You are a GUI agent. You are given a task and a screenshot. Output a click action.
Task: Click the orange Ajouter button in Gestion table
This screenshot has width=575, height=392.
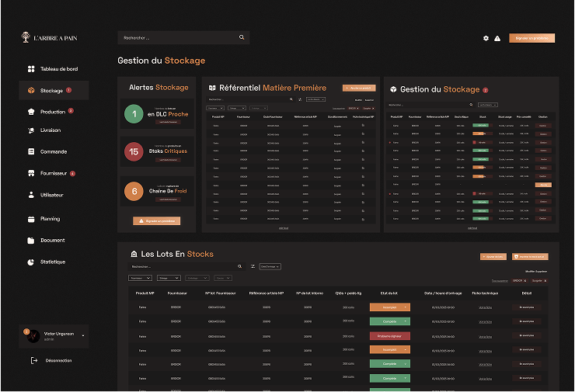543,185
